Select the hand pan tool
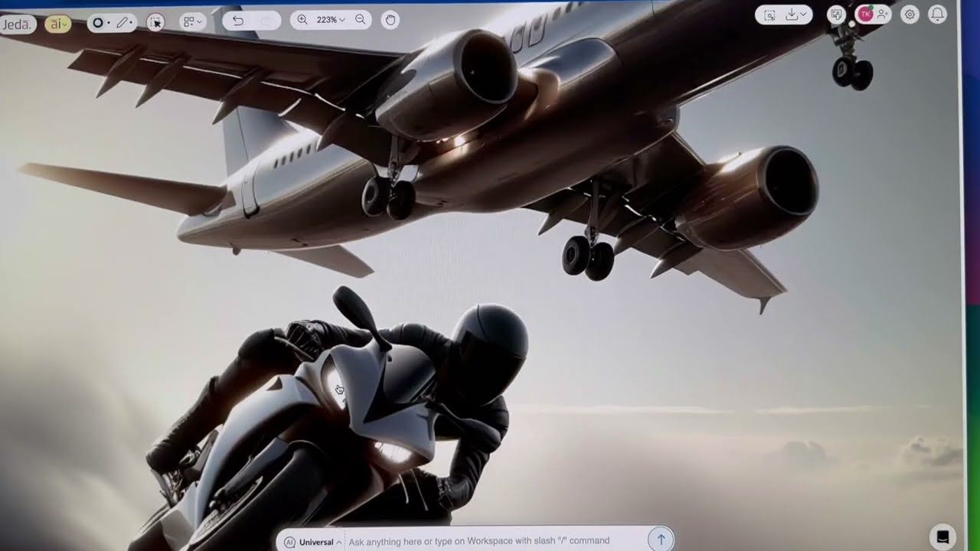This screenshot has width=980, height=551. (390, 21)
